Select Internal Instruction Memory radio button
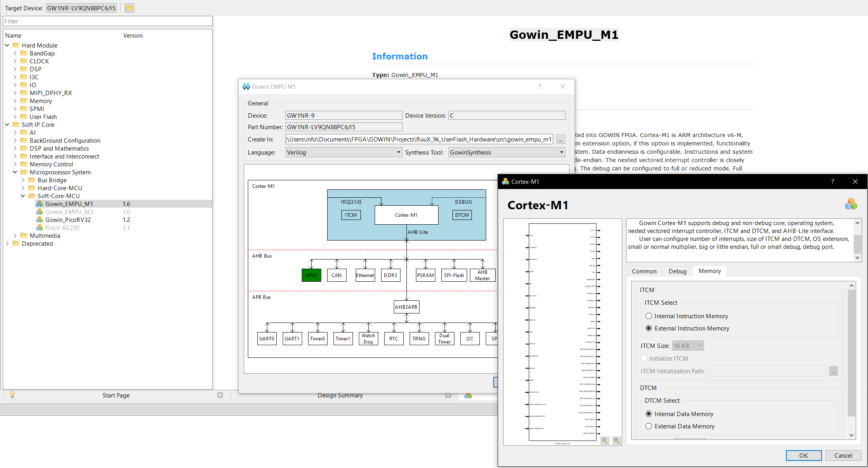Image resolution: width=868 pixels, height=468 pixels. point(649,316)
